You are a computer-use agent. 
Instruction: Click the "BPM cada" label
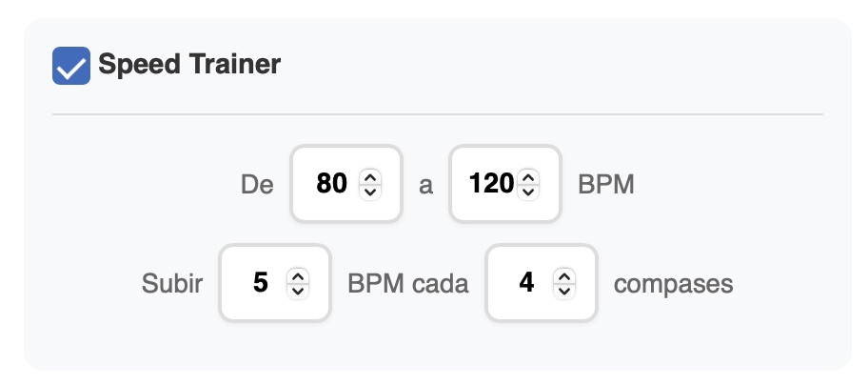tap(408, 284)
